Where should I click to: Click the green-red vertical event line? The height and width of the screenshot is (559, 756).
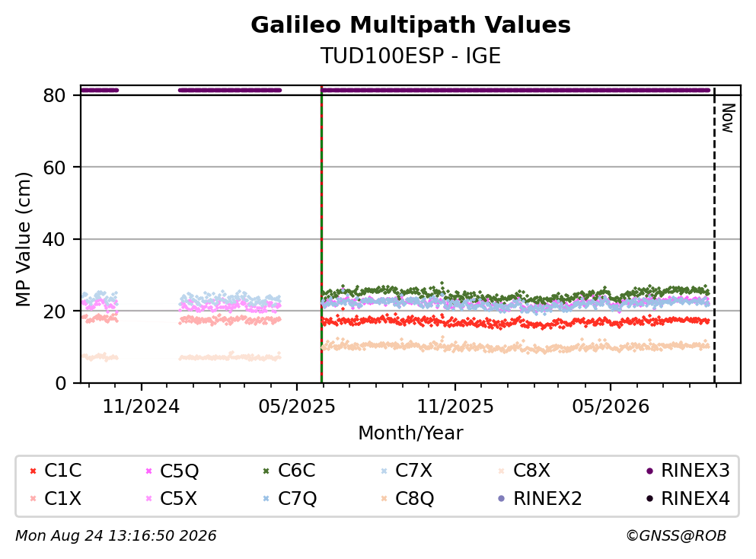tap(321, 234)
